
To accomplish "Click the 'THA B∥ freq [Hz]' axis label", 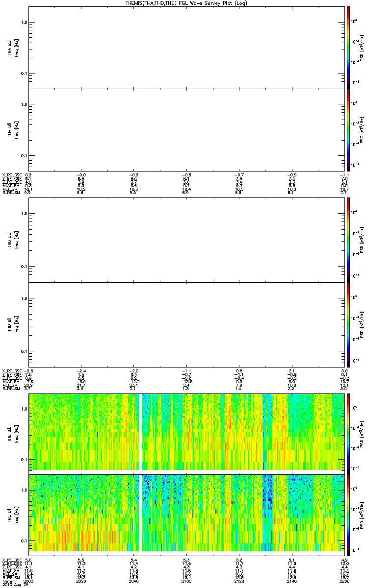I will click(x=13, y=130).
